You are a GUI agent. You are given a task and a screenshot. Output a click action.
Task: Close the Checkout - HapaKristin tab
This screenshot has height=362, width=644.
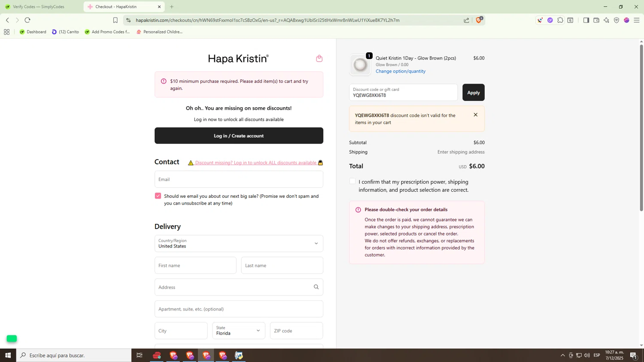pyautogui.click(x=159, y=7)
